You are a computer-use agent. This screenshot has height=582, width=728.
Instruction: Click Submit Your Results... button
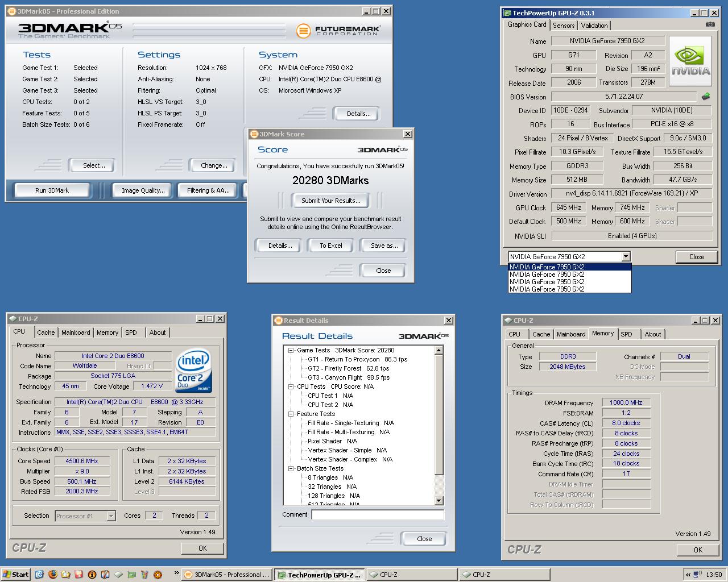(331, 201)
